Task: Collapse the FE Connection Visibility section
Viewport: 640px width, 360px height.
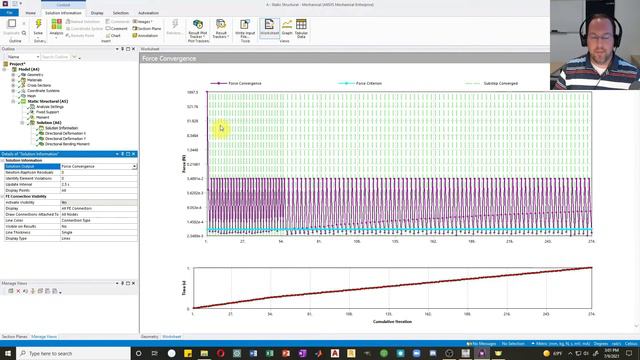Action: [x=2, y=196]
